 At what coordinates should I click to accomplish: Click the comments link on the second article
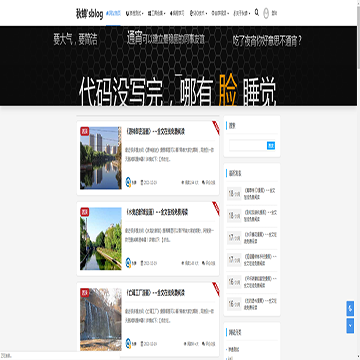[209, 263]
